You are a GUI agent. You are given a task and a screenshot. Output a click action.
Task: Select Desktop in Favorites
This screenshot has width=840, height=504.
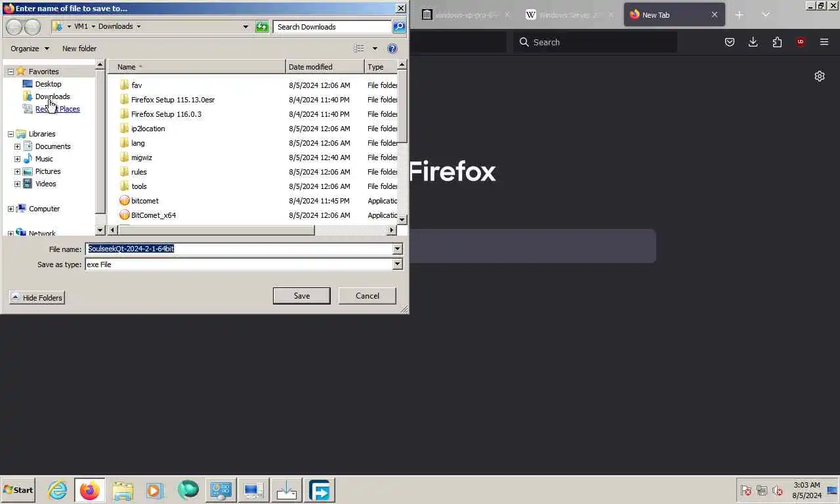click(x=48, y=84)
